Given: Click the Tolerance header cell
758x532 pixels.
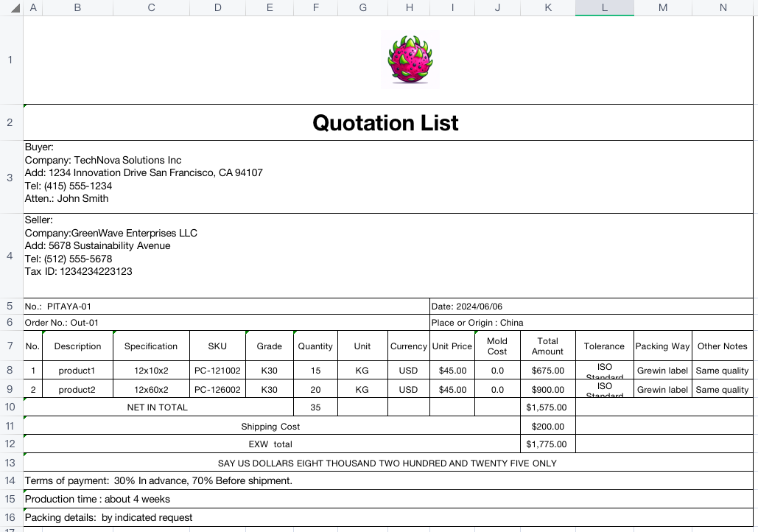Looking at the screenshot, I should 604,346.
